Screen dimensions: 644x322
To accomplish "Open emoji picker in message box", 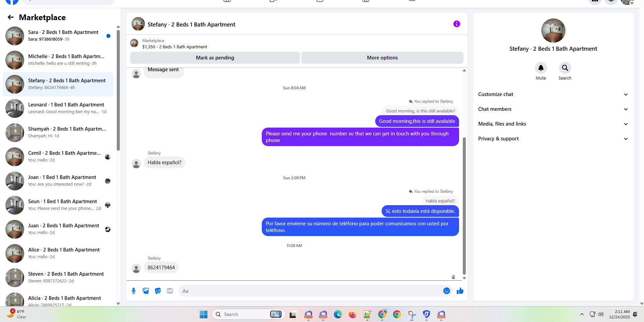I will click(446, 291).
